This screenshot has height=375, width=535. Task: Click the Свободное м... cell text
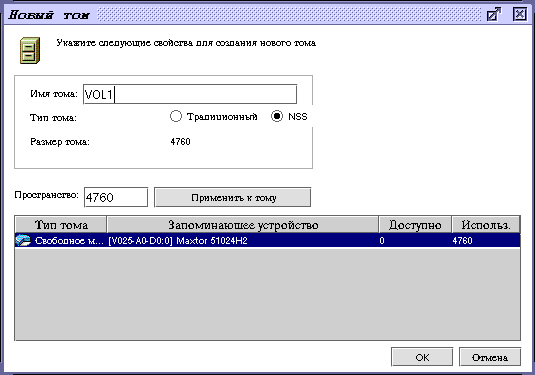69,241
